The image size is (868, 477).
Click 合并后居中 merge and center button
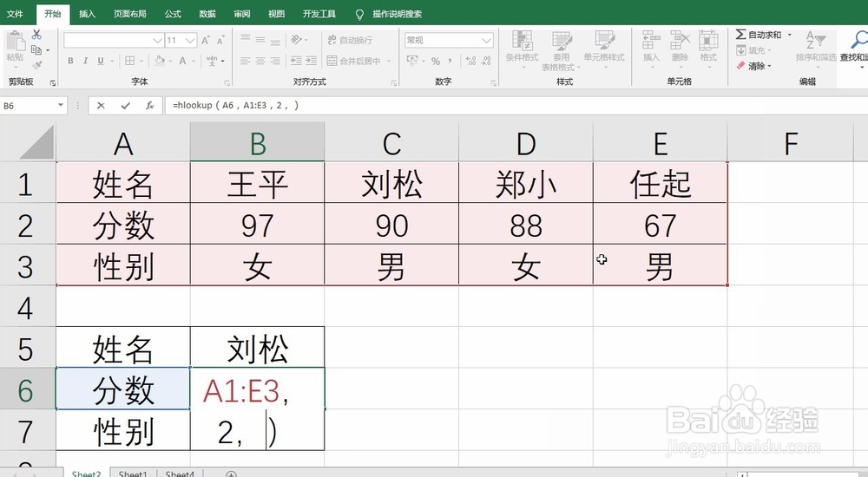point(353,61)
